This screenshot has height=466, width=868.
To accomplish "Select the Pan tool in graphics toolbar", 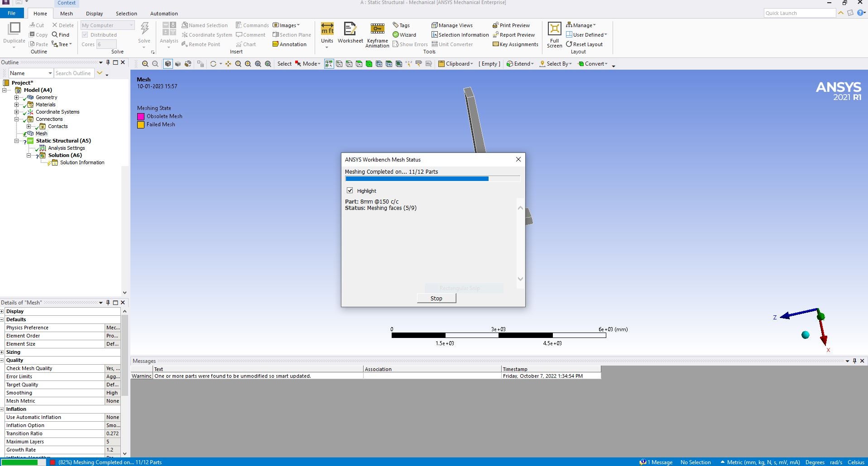I will click(228, 64).
